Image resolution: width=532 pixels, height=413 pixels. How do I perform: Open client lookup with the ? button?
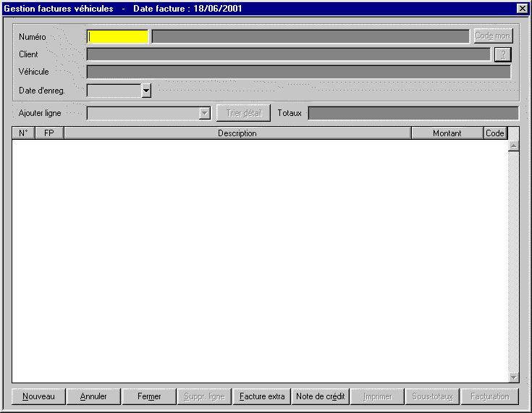(503, 54)
